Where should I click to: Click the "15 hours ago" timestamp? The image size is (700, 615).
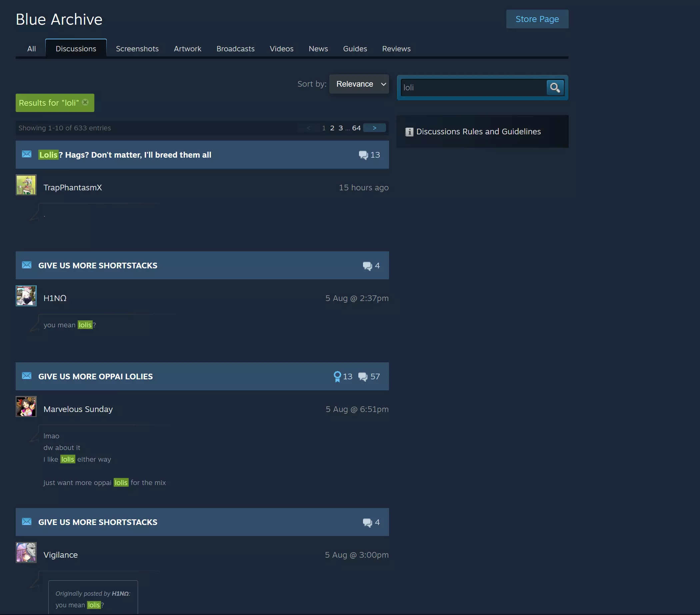pyautogui.click(x=364, y=188)
